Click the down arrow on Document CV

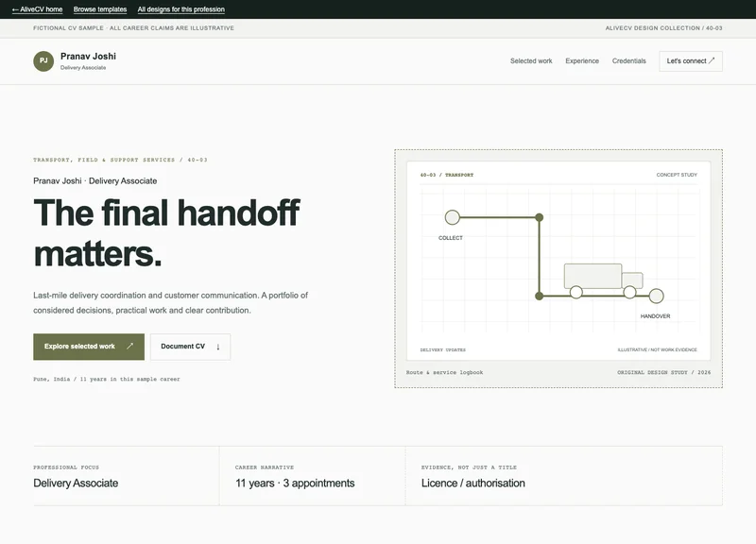(218, 347)
